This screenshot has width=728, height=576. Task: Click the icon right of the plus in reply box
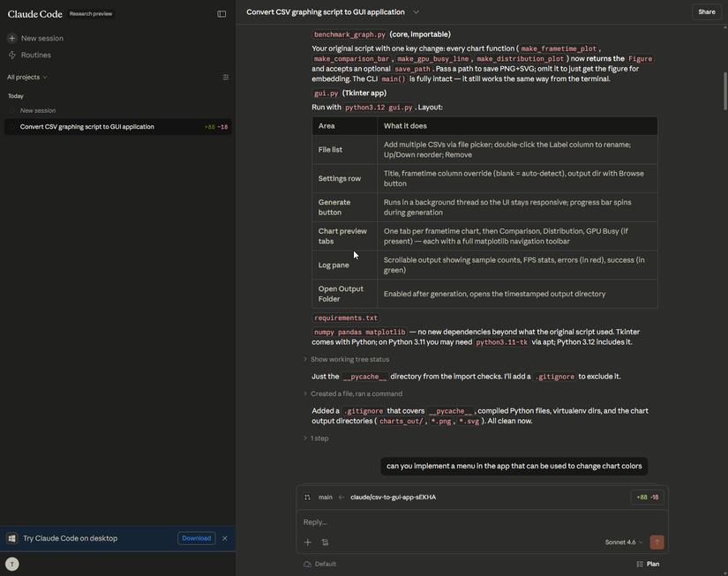pos(325,542)
